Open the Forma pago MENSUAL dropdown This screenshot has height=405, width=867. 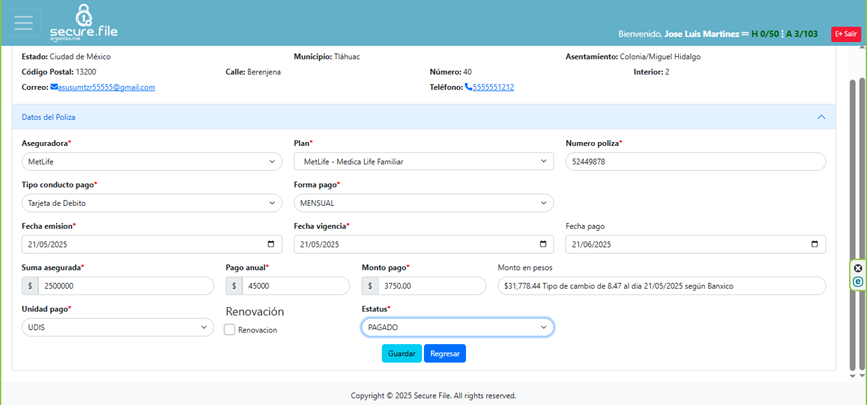pyautogui.click(x=423, y=203)
